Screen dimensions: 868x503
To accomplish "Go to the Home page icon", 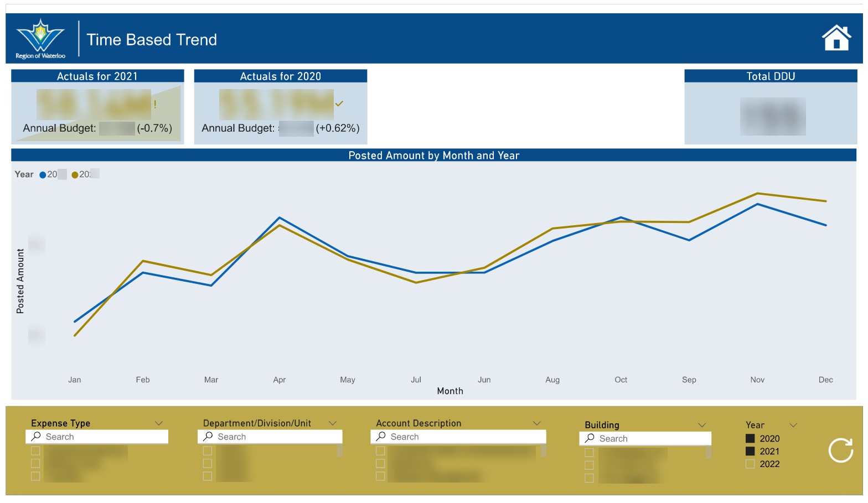I will coord(836,38).
